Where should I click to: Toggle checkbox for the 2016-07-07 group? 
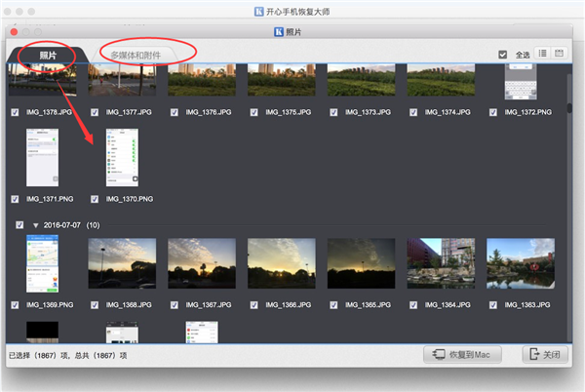20,224
